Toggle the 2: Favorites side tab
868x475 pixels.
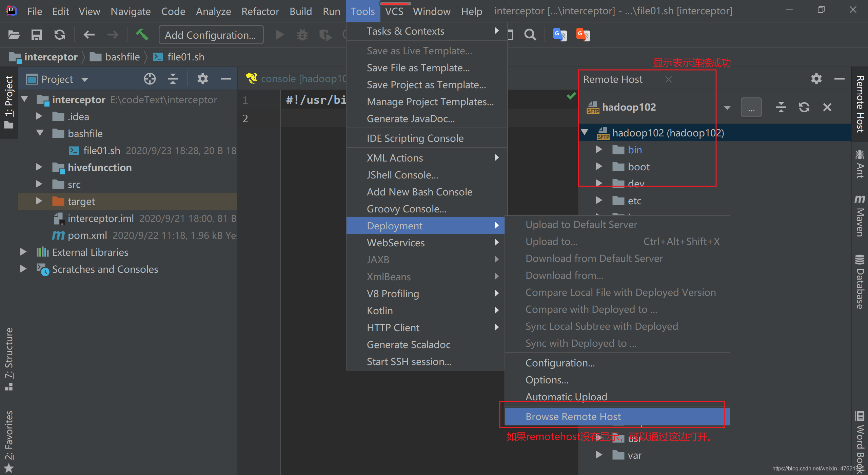pos(9,442)
